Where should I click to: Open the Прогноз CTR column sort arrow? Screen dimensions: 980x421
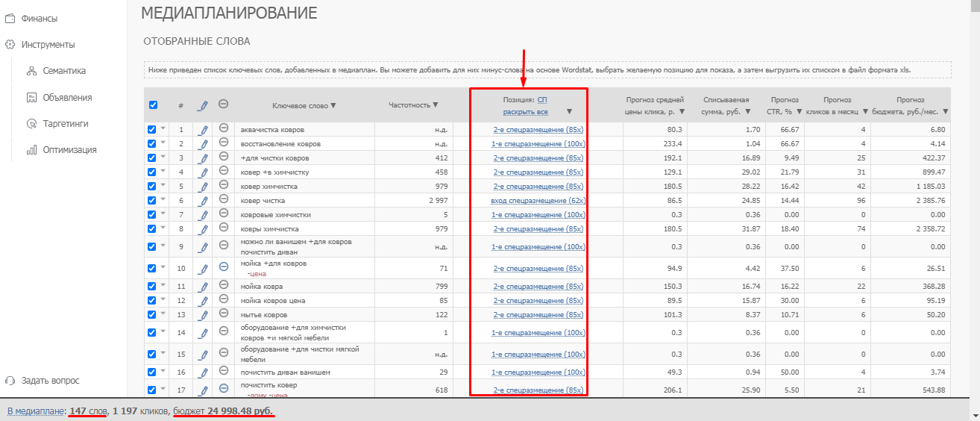coord(799,112)
